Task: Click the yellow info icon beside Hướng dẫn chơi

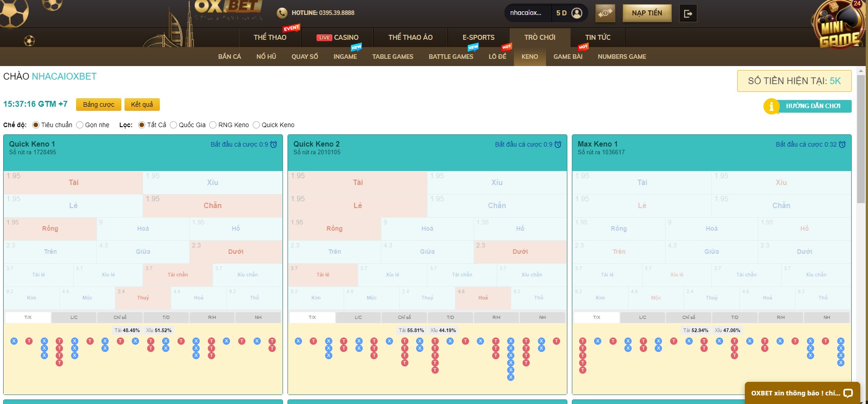Action: pyautogui.click(x=771, y=106)
